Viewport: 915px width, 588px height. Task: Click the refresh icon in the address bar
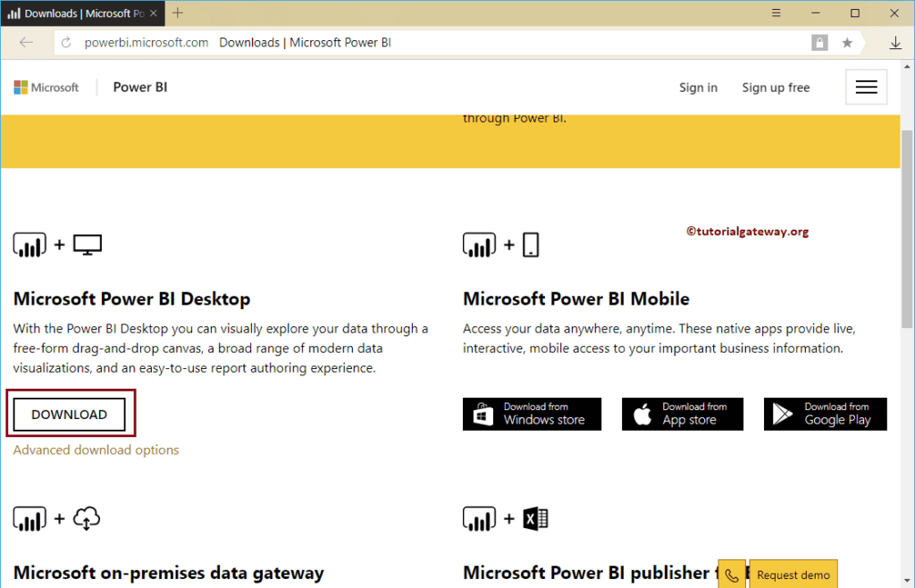click(x=65, y=42)
